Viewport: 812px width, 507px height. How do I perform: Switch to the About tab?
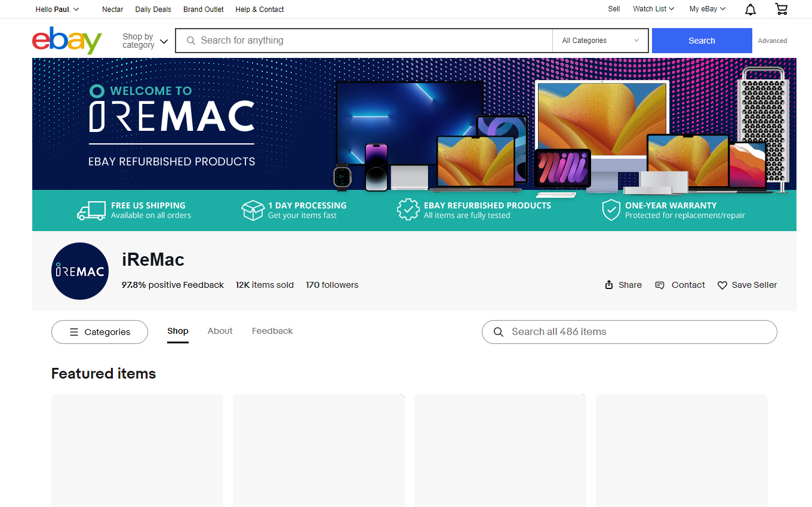point(220,331)
